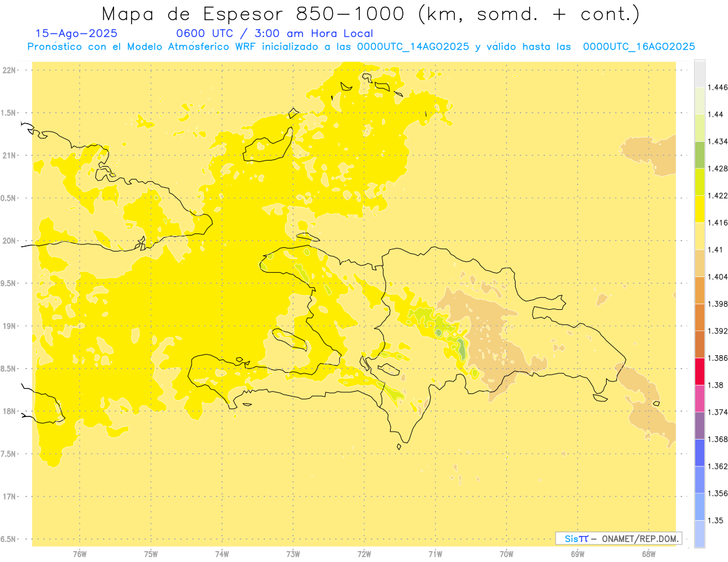Click the "72W" longitude label

click(364, 554)
